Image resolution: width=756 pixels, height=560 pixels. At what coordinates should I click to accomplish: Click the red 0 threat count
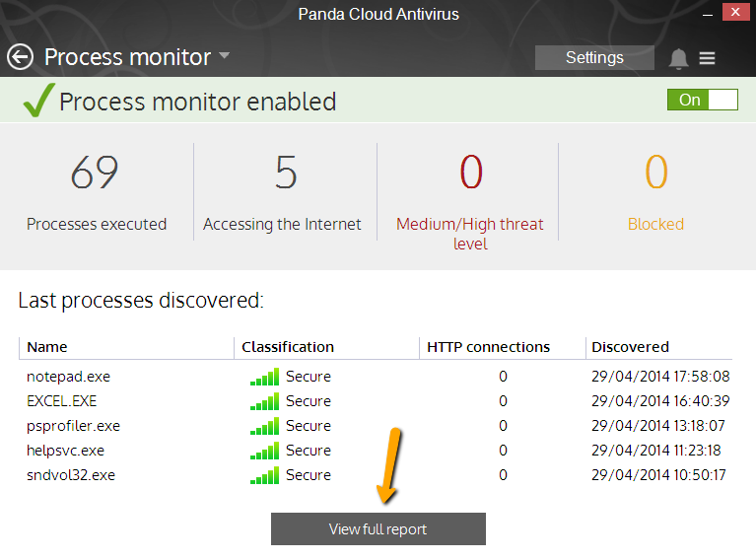[471, 173]
